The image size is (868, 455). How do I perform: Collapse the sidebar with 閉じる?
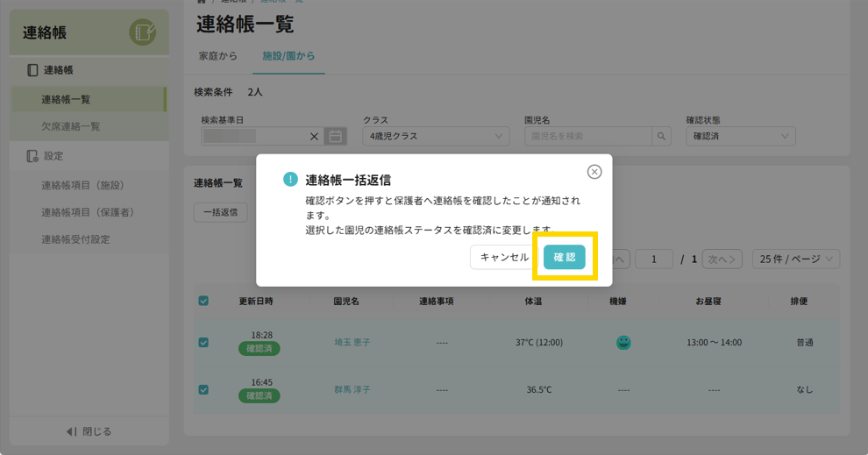(x=89, y=431)
